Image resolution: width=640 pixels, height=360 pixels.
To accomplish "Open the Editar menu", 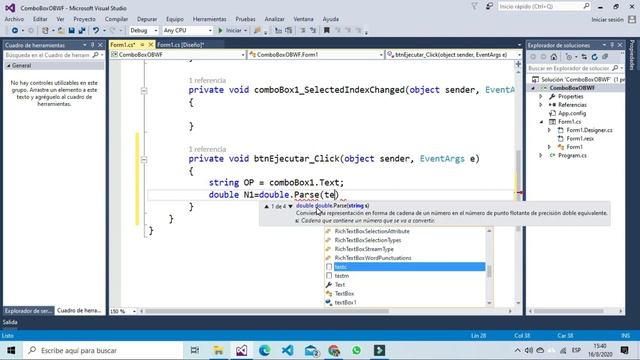I will pos(40,19).
